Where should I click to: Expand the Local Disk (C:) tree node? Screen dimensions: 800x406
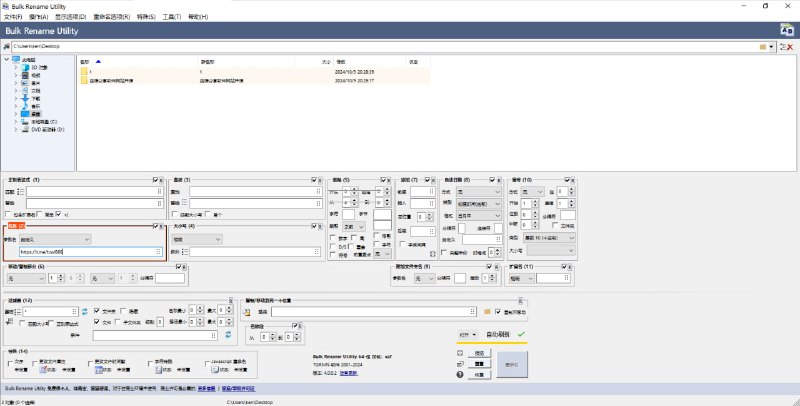(16, 122)
